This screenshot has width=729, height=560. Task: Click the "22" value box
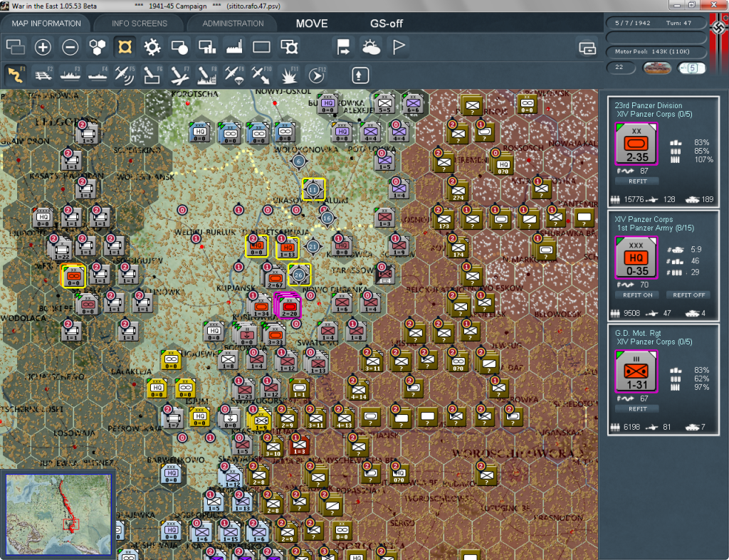click(621, 68)
